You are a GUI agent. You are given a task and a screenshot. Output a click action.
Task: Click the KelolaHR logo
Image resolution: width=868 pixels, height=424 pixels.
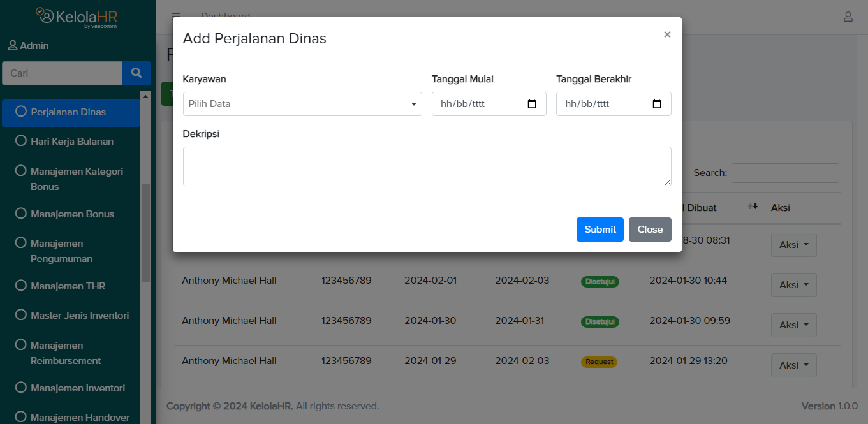pos(77,17)
